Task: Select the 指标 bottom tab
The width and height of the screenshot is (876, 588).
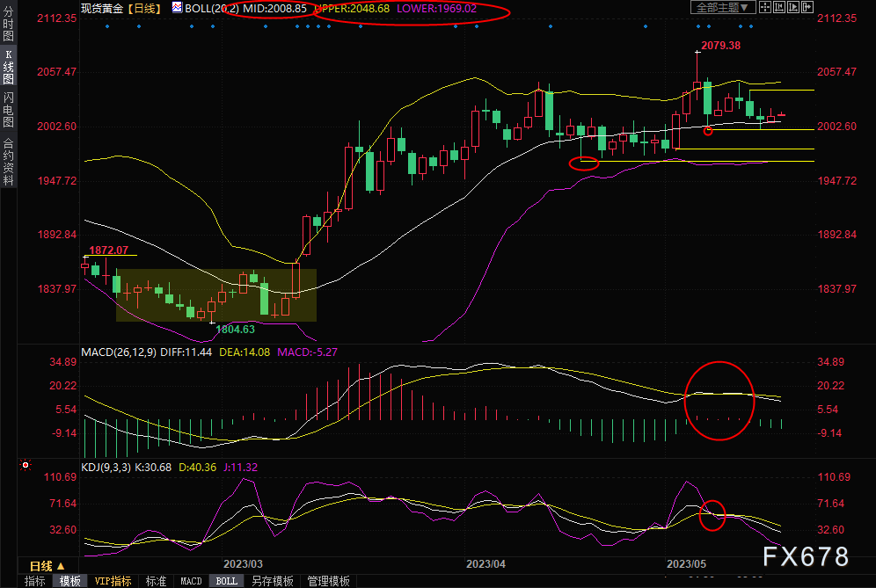Action: tap(34, 581)
